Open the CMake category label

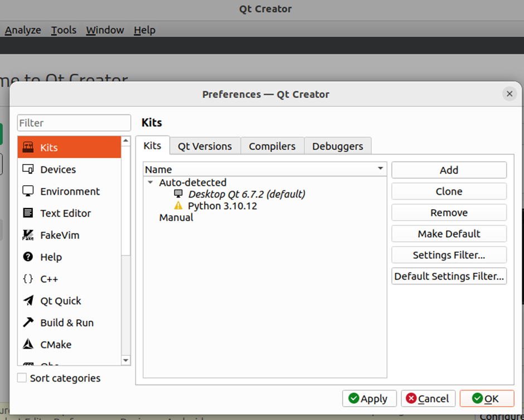pyautogui.click(x=56, y=345)
